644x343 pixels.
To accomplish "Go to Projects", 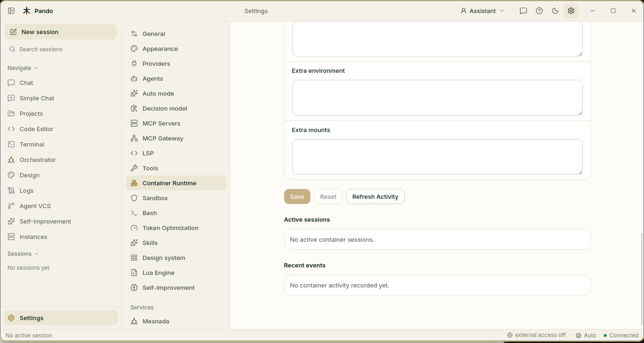I will pyautogui.click(x=61, y=113).
